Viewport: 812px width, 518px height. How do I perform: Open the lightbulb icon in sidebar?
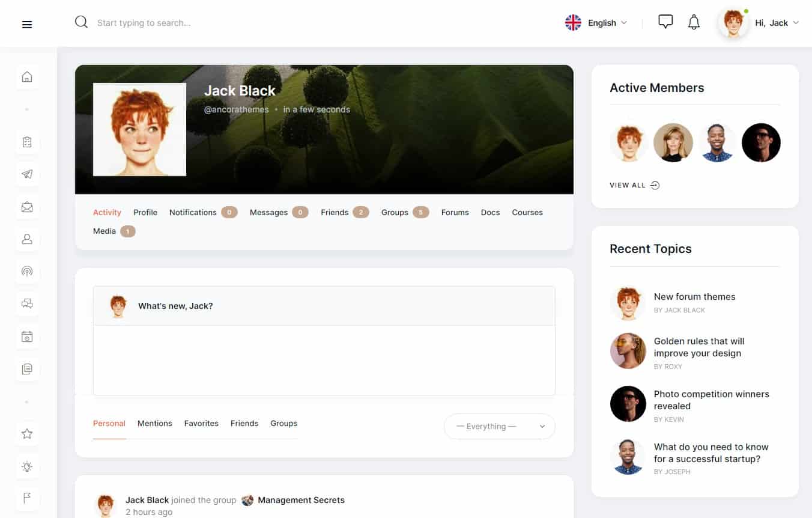point(27,466)
